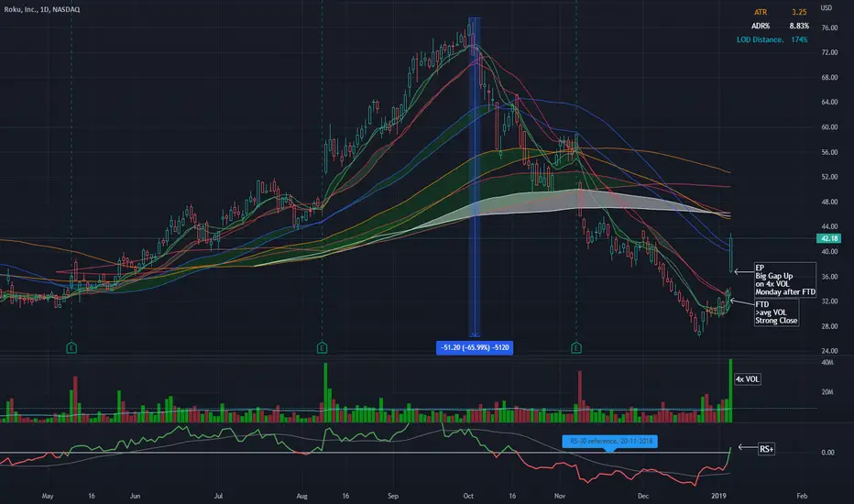Viewport: 854px width, 504px height.
Task: Click the 24.00 price axis label
Action: pos(829,351)
